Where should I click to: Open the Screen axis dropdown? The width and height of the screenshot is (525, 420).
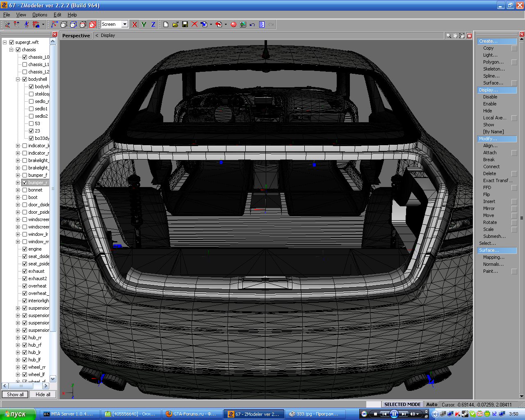pos(125,25)
